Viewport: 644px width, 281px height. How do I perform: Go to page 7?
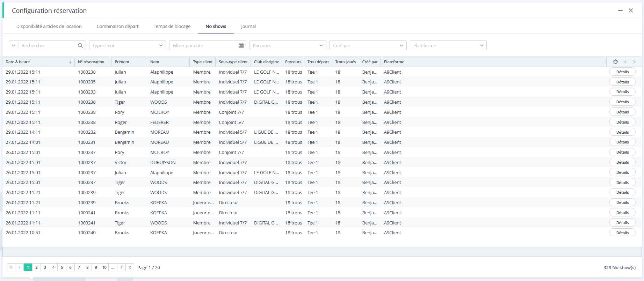(79, 267)
